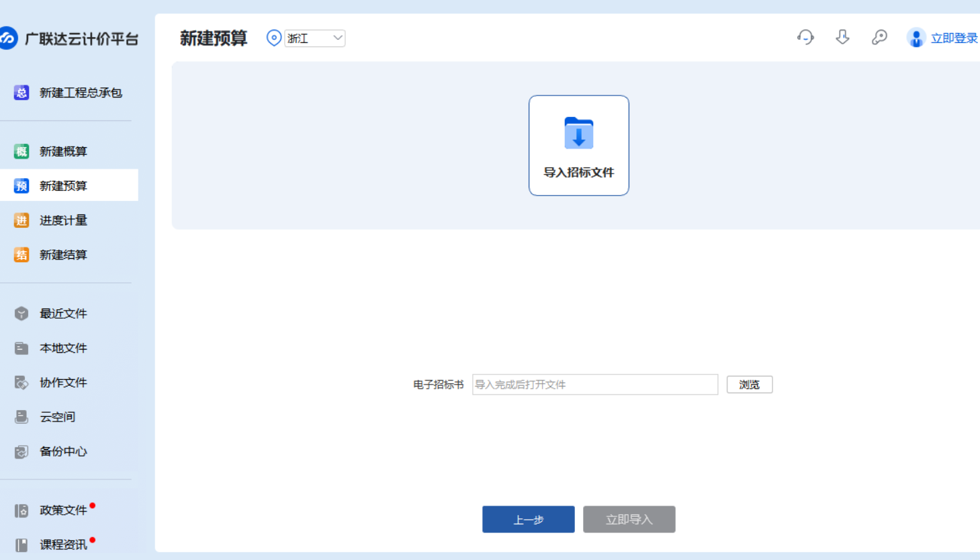The height and width of the screenshot is (560, 980).
Task: Open the 浙江 dropdown chevron arrow
Action: coord(337,38)
